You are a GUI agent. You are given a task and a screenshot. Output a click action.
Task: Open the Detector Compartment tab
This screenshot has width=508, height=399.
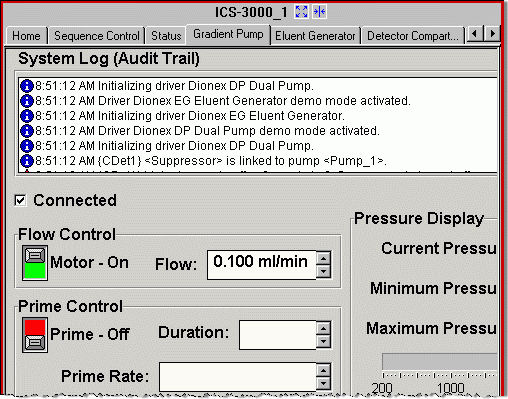413,36
